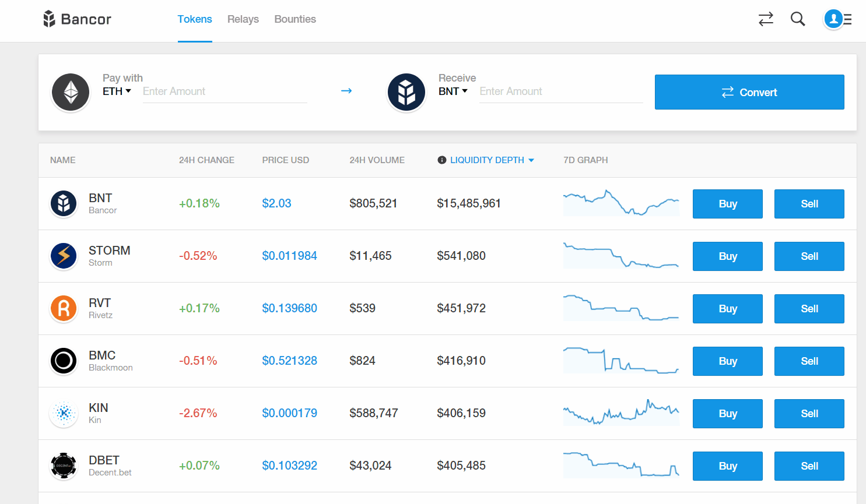Click the STORM token name
The image size is (866, 504).
[x=110, y=251]
